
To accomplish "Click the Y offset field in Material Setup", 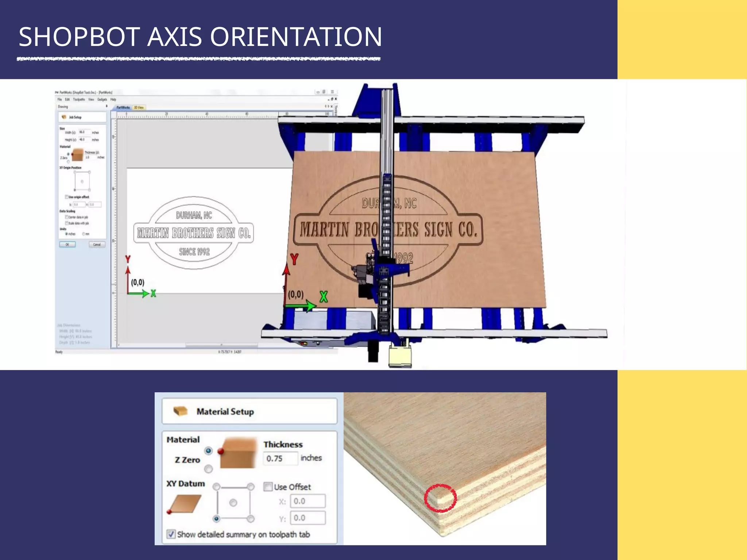I will tap(308, 518).
